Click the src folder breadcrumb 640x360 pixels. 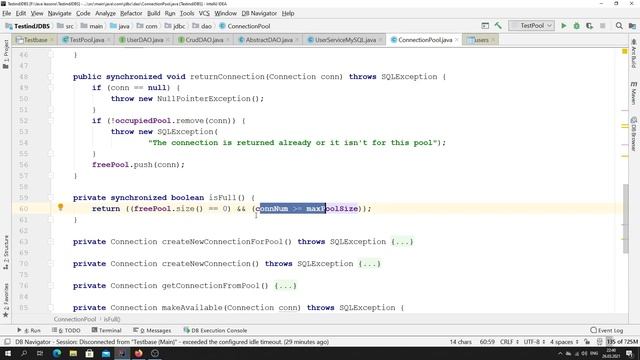65,26
